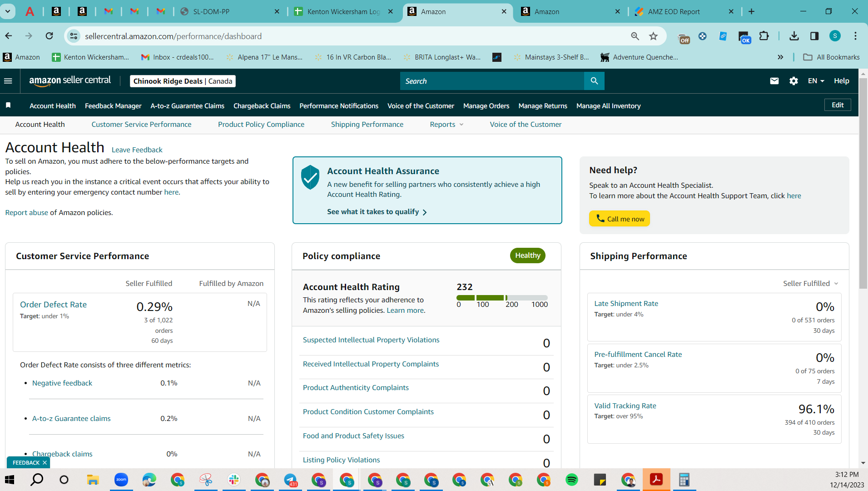Click the browser address bar URL

tap(173, 36)
